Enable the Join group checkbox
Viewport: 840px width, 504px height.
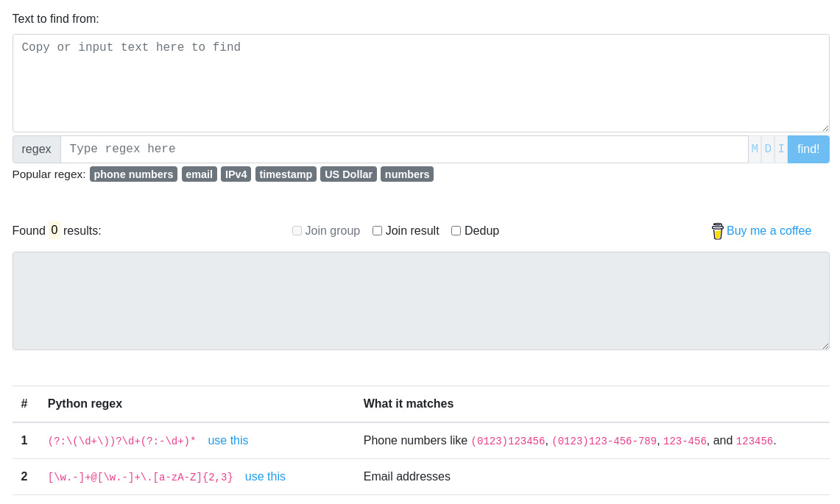click(x=297, y=230)
